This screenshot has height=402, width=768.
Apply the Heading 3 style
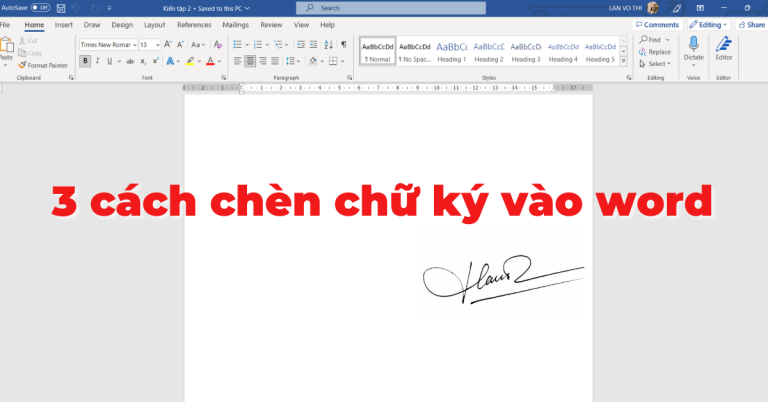(x=526, y=51)
